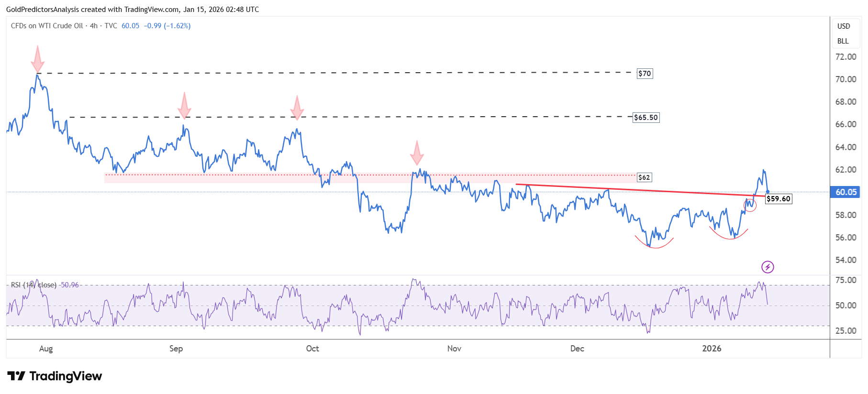This screenshot has width=868, height=394.
Task: Click the current price tag 60.05
Action: tap(846, 192)
